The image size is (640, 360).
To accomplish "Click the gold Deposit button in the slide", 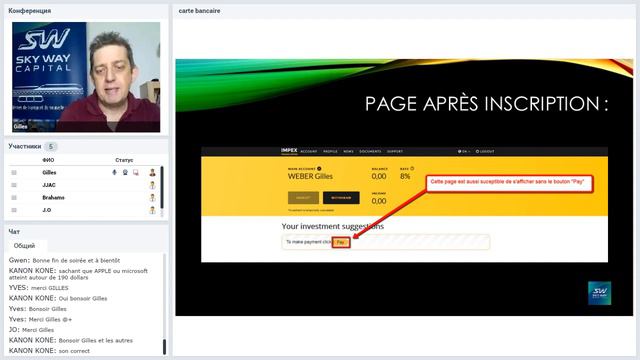I will [303, 198].
